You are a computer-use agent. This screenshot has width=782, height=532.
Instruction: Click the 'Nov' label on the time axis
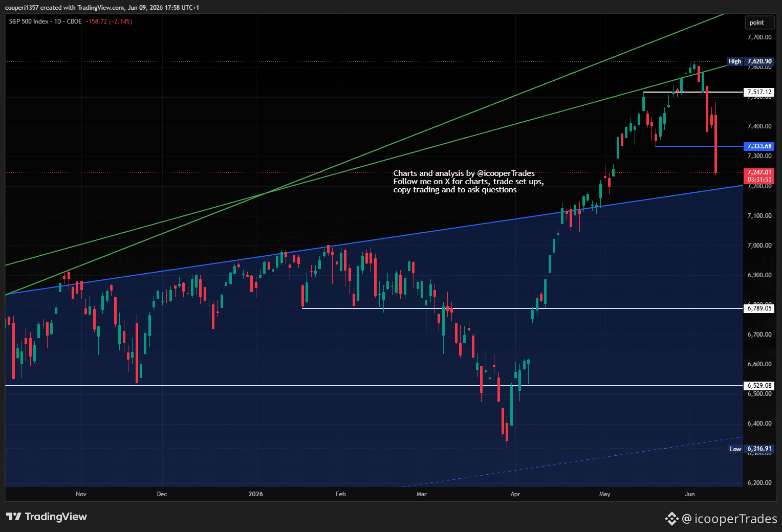(x=81, y=494)
